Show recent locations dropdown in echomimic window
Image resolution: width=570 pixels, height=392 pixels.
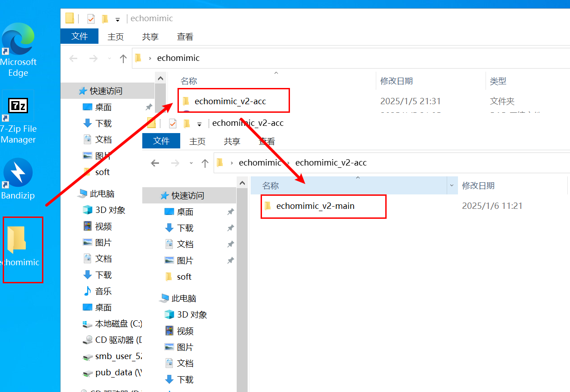tap(109, 59)
